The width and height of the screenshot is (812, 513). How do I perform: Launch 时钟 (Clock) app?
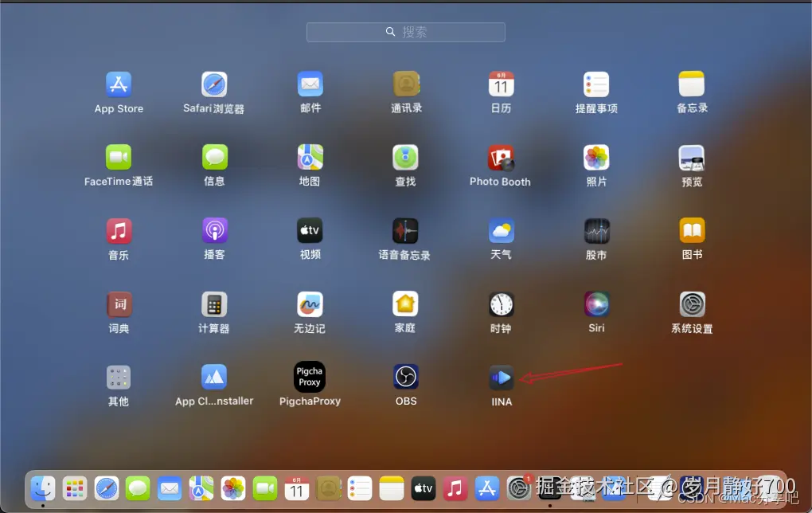[502, 304]
